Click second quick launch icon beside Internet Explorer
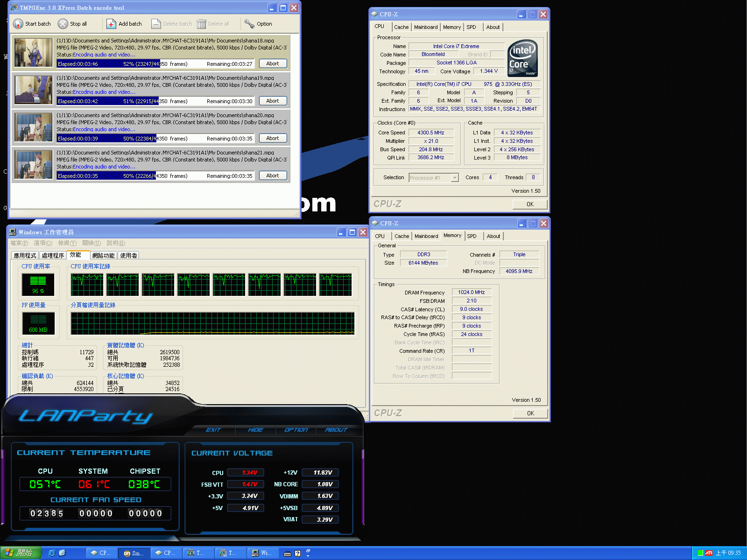 pos(62,553)
